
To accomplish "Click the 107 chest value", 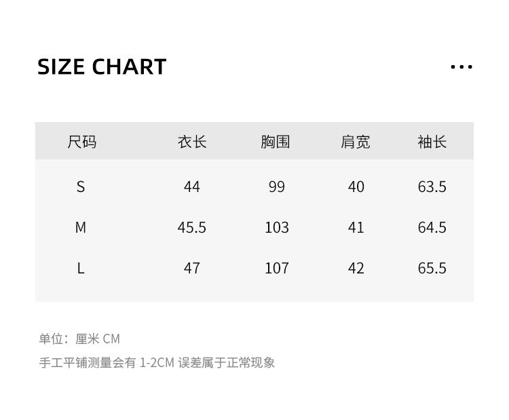I will (276, 268).
